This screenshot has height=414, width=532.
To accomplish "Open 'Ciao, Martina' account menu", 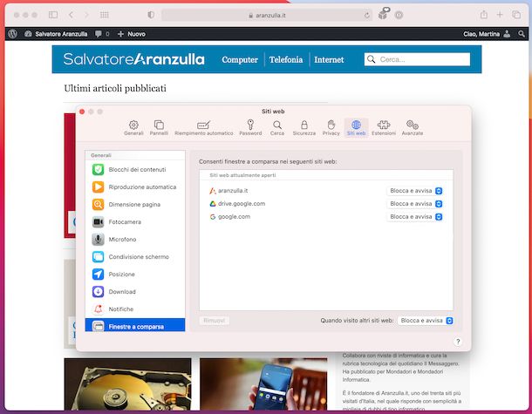I will [487, 34].
